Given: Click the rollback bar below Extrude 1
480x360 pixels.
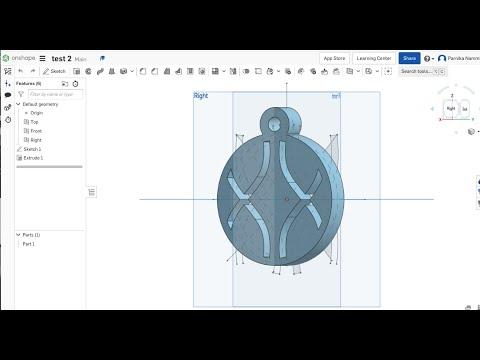Looking at the screenshot, I should [x=49, y=166].
